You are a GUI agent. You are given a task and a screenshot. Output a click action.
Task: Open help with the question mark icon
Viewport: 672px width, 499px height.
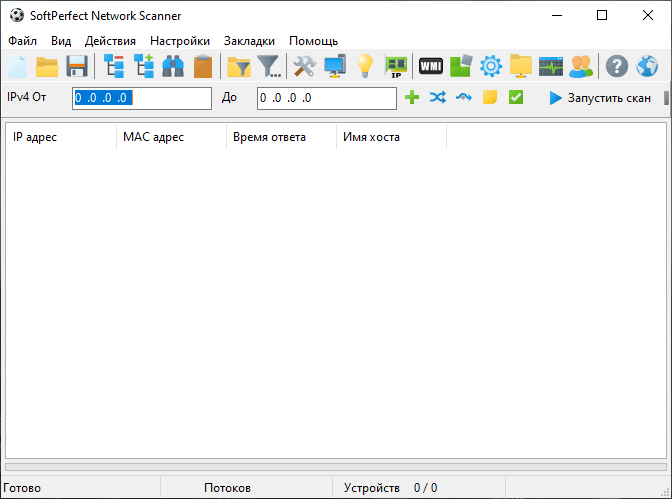(x=617, y=66)
